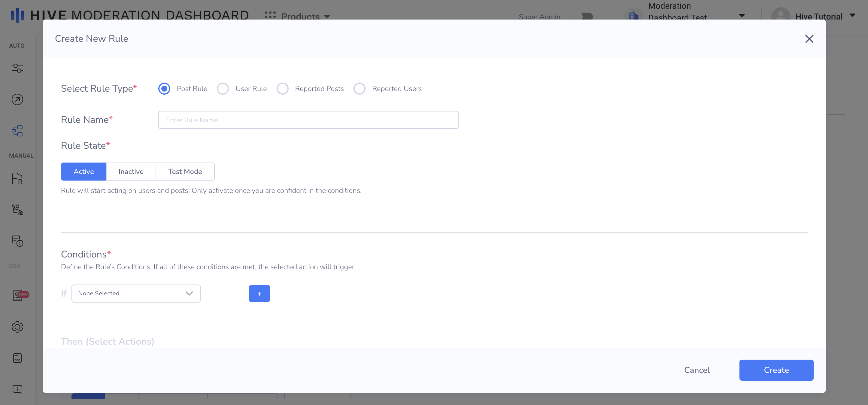Viewport: 868px width, 405px height.
Task: Switch rule state to Test Mode
Action: tap(185, 172)
